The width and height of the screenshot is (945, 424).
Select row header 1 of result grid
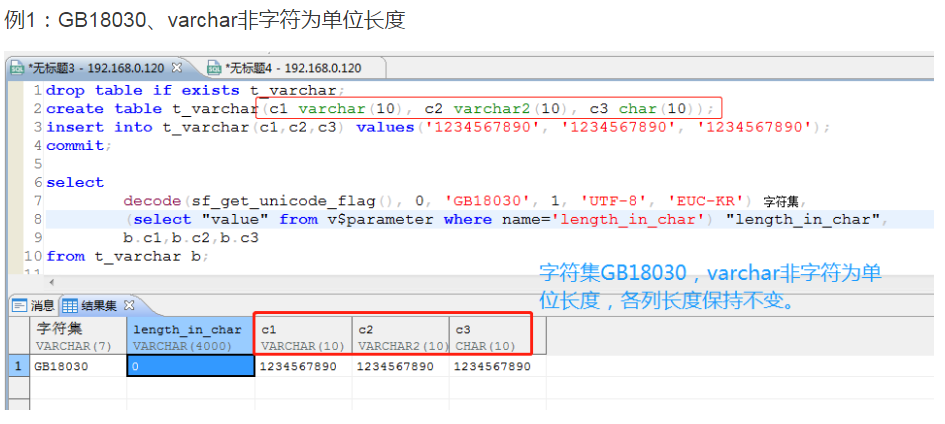pos(19,366)
